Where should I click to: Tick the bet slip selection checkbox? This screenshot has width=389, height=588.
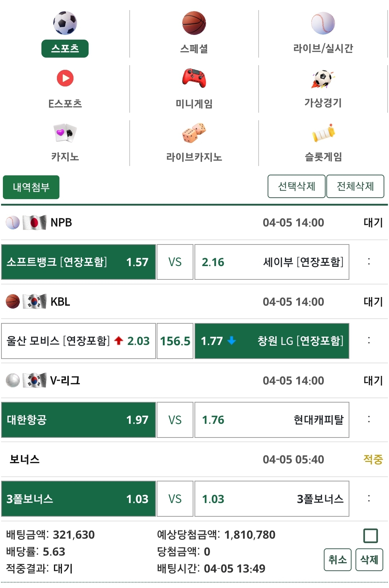coord(370,535)
